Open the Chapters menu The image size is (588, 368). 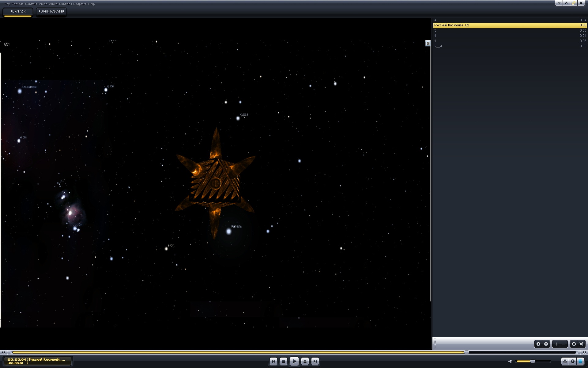(x=80, y=4)
